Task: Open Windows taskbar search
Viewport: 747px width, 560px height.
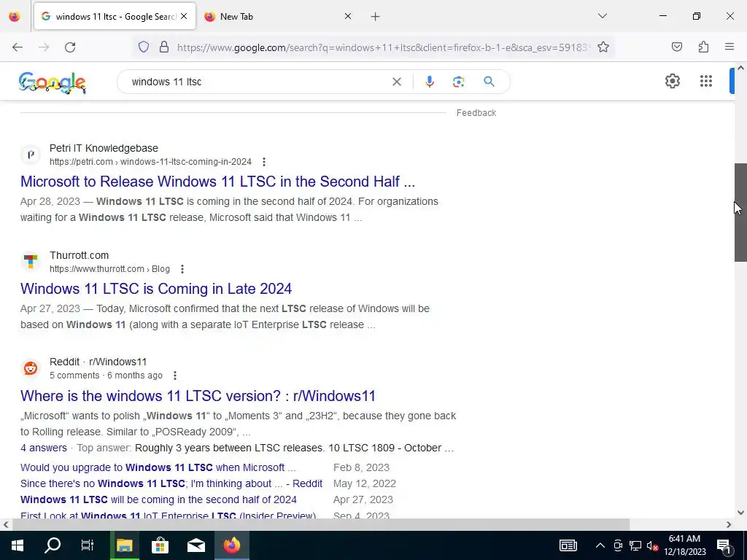Action: (53, 545)
